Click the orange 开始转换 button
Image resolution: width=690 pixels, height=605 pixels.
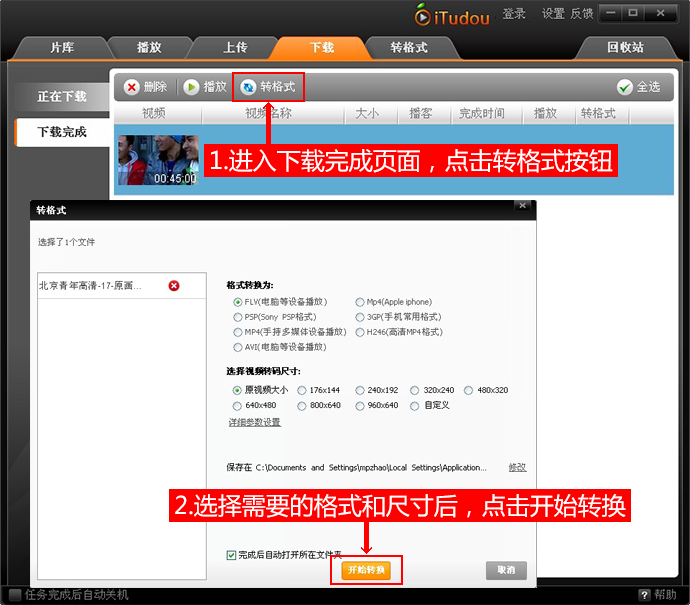[365, 570]
